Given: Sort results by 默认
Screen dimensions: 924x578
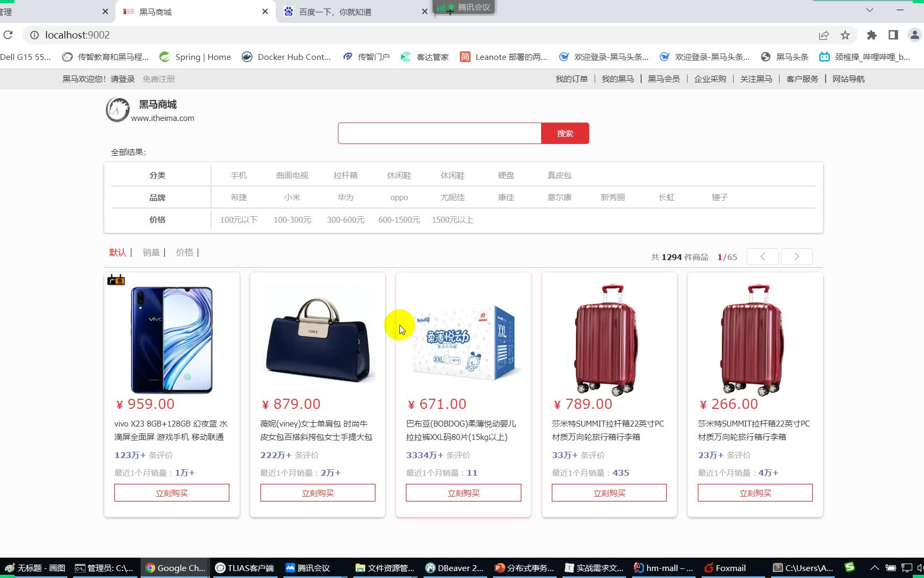Looking at the screenshot, I should click(x=118, y=252).
